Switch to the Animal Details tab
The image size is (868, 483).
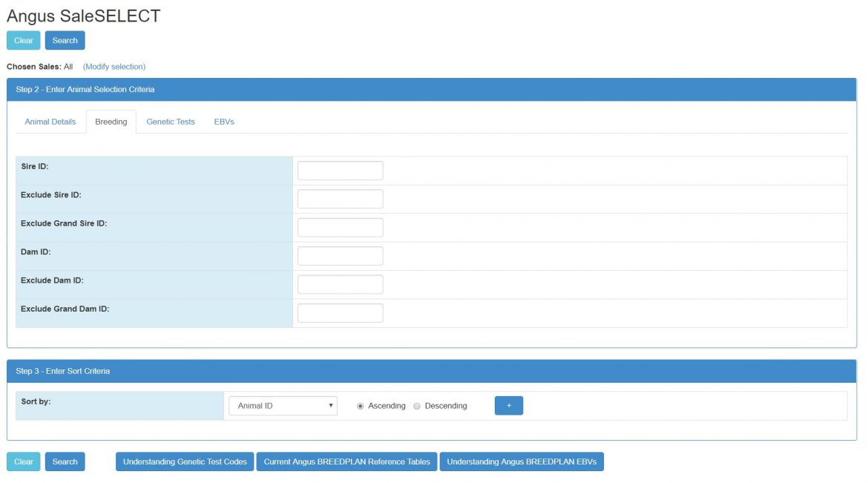click(x=50, y=122)
